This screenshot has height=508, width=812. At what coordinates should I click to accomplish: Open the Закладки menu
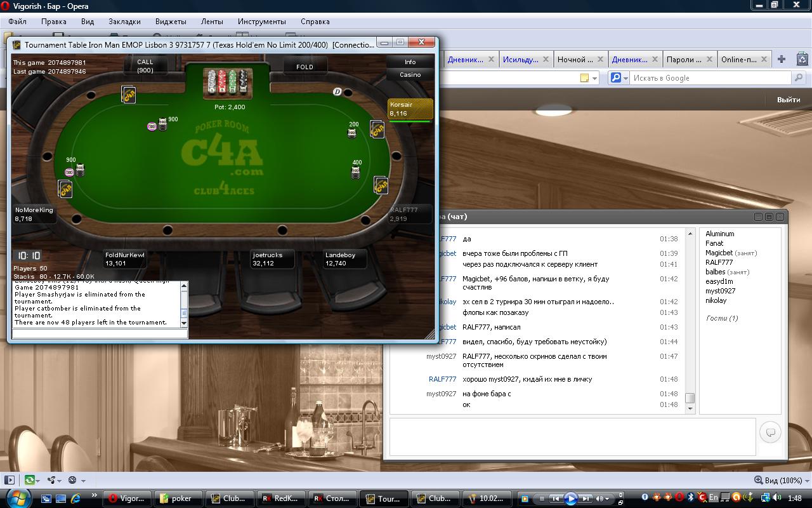[124, 21]
